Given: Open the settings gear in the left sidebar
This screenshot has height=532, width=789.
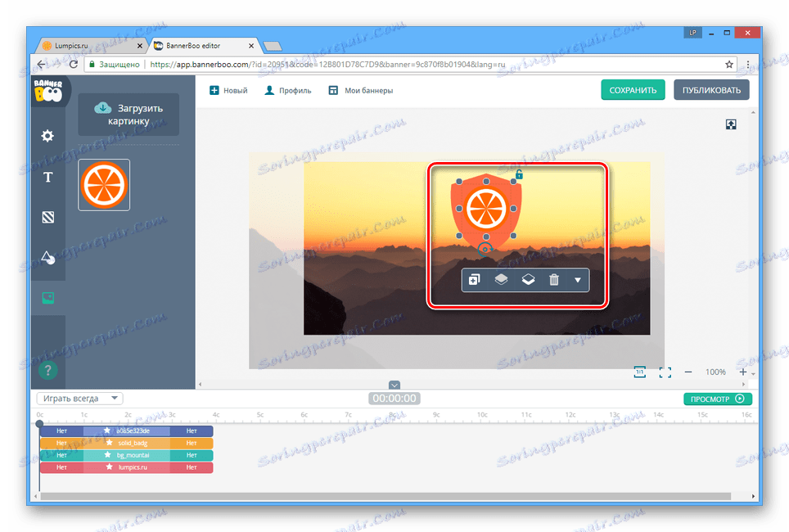Looking at the screenshot, I should (x=47, y=135).
